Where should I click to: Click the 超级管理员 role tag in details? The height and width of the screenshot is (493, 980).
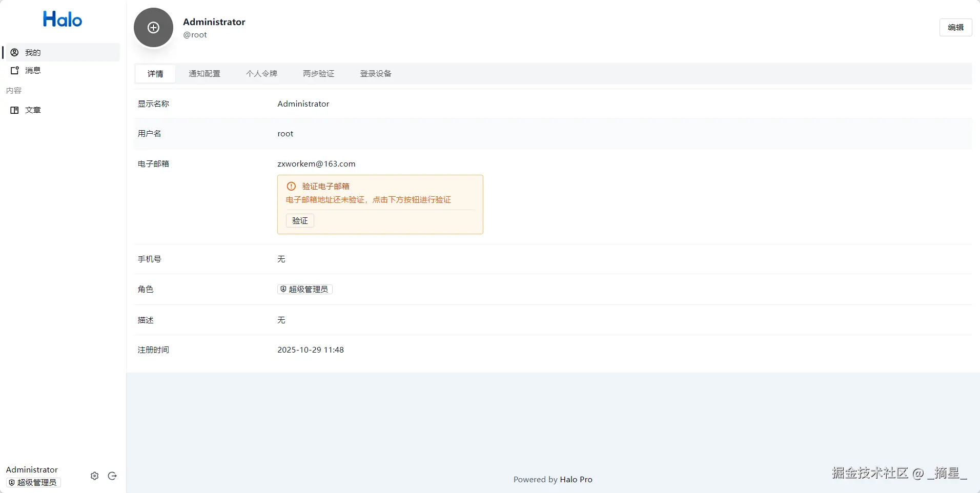coord(305,289)
